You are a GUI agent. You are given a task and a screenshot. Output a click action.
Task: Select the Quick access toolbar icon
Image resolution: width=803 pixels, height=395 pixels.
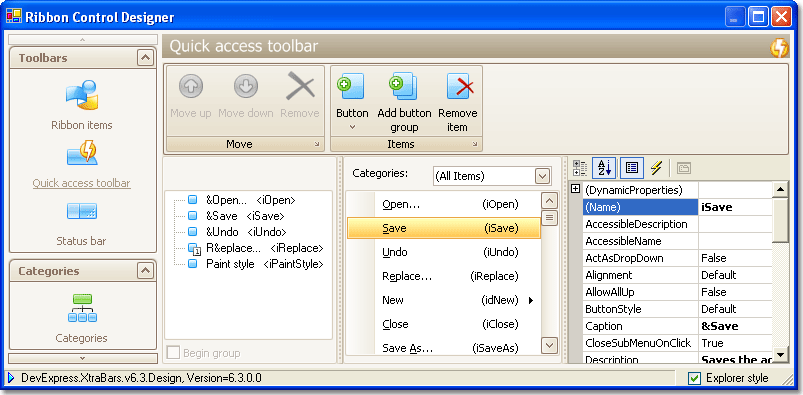(x=82, y=153)
